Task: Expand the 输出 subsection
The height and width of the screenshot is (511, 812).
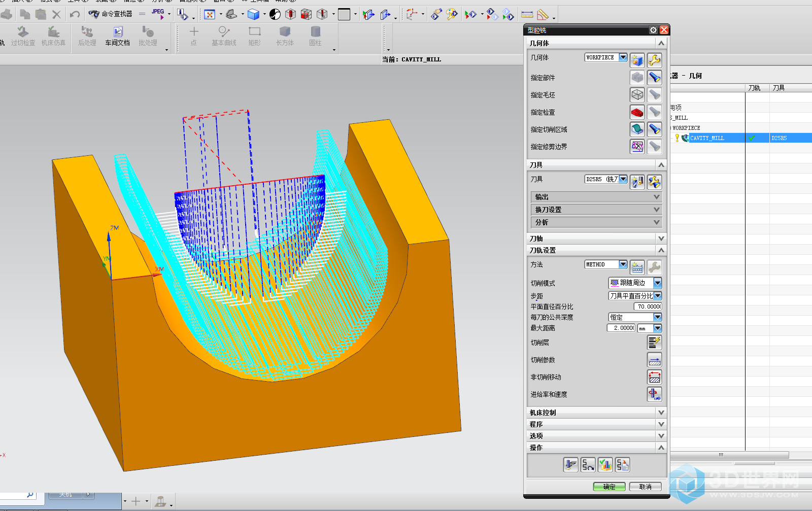Action: 596,197
